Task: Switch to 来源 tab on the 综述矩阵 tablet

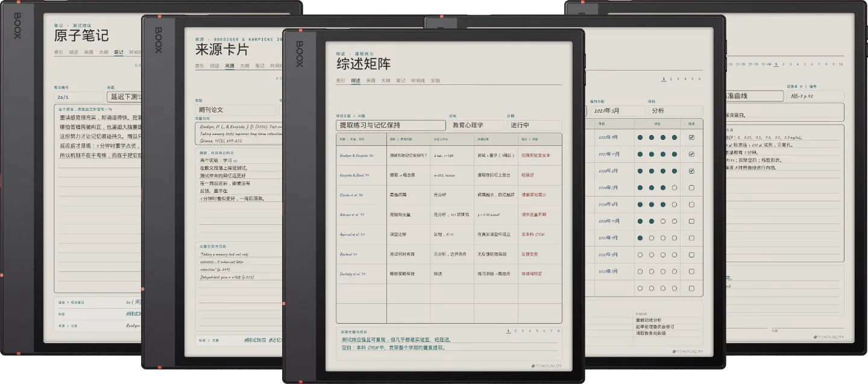Action: click(371, 80)
